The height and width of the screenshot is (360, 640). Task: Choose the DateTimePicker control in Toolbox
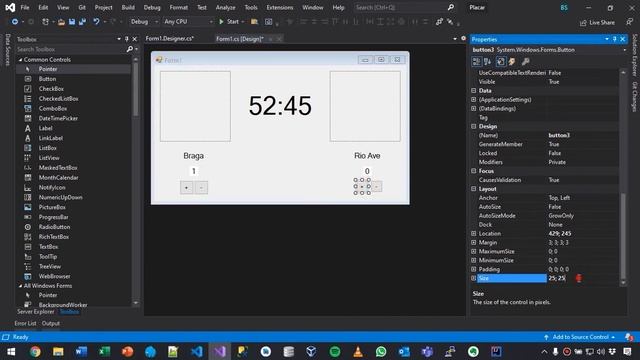[x=58, y=118]
